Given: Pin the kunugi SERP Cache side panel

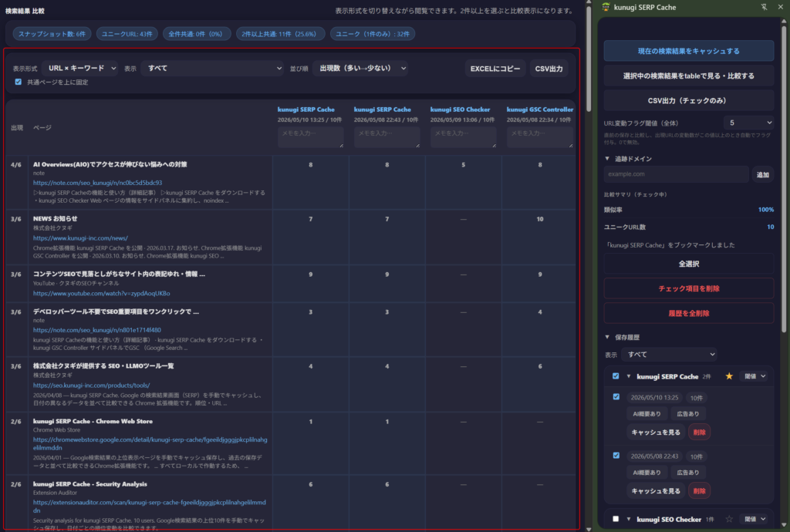Looking at the screenshot, I should (x=764, y=7).
